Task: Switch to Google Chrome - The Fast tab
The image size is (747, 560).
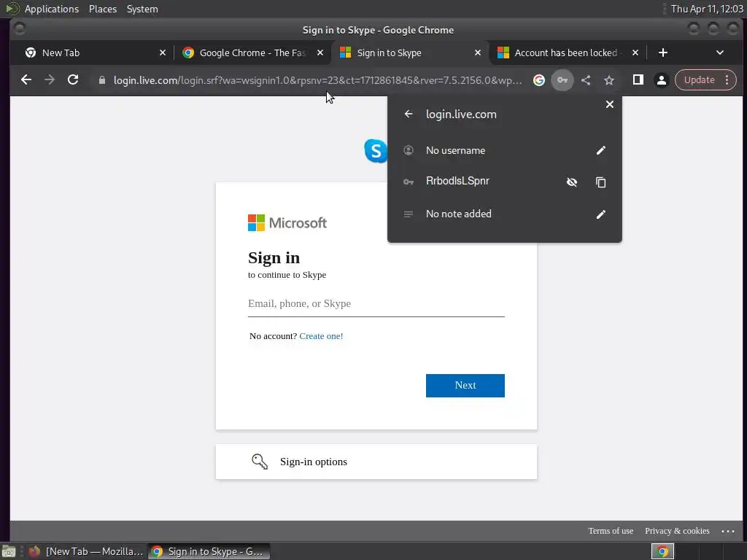Action: coord(252,52)
